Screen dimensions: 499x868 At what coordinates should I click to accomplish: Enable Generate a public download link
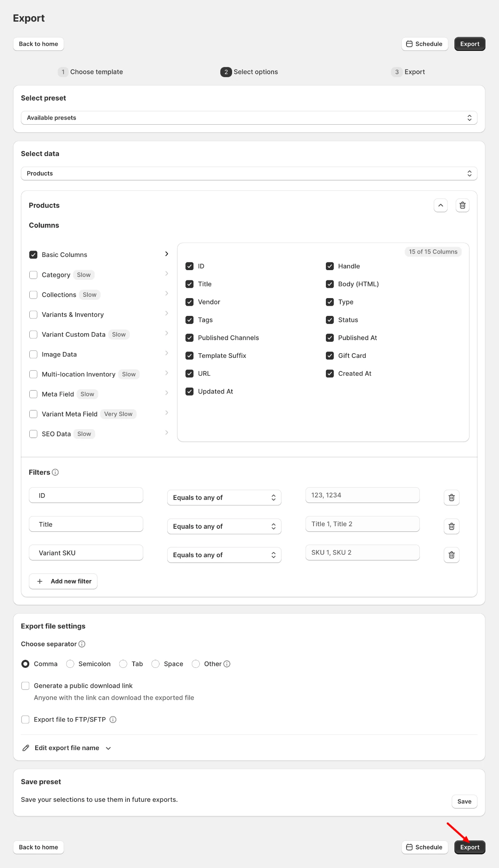pyautogui.click(x=25, y=686)
